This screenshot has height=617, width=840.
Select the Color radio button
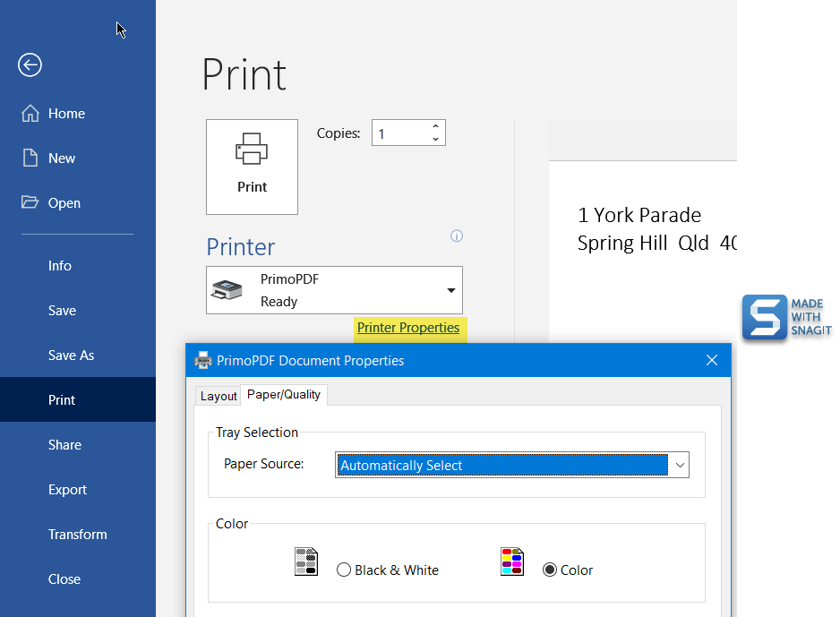(550, 570)
